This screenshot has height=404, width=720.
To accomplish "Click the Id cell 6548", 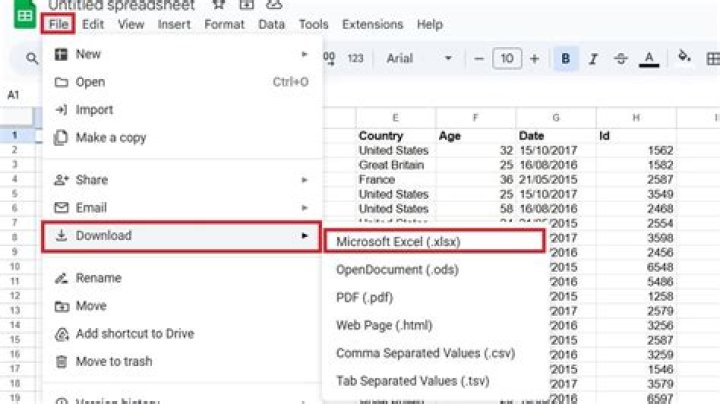I will [x=636, y=267].
